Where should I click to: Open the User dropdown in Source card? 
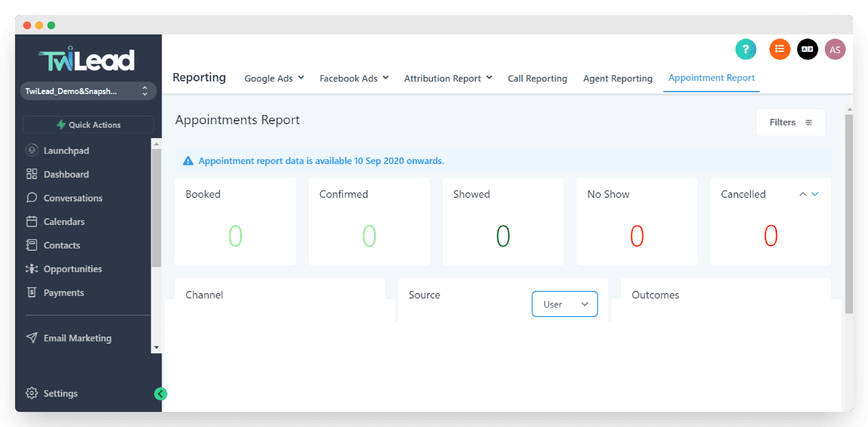coord(565,304)
